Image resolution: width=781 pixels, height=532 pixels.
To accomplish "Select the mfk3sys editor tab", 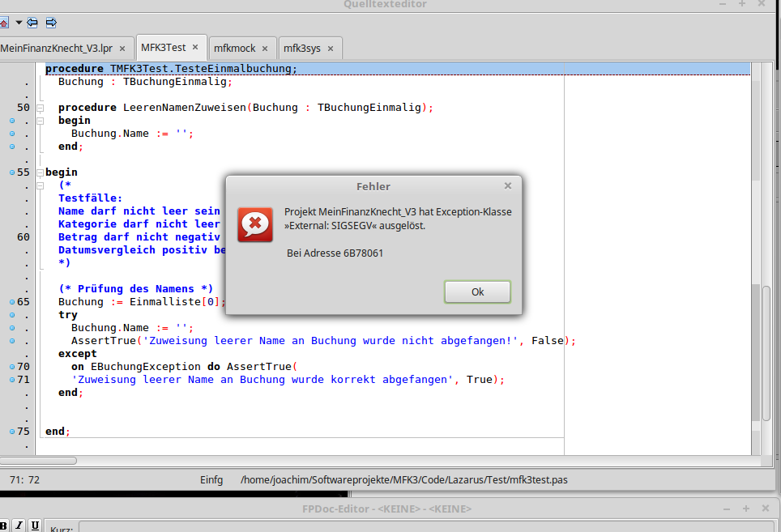I will [301, 48].
